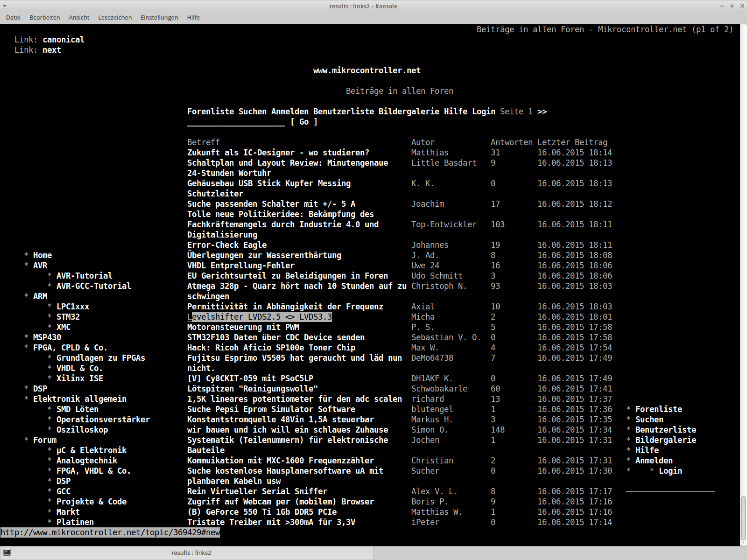Open the Forenliste link
Viewport: 747px width, 560px height.
point(211,112)
